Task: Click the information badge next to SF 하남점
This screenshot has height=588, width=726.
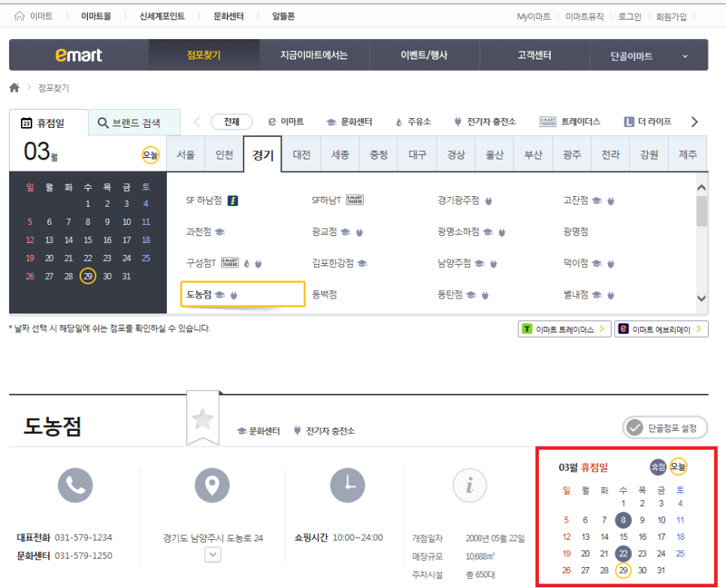Action: pos(233,201)
